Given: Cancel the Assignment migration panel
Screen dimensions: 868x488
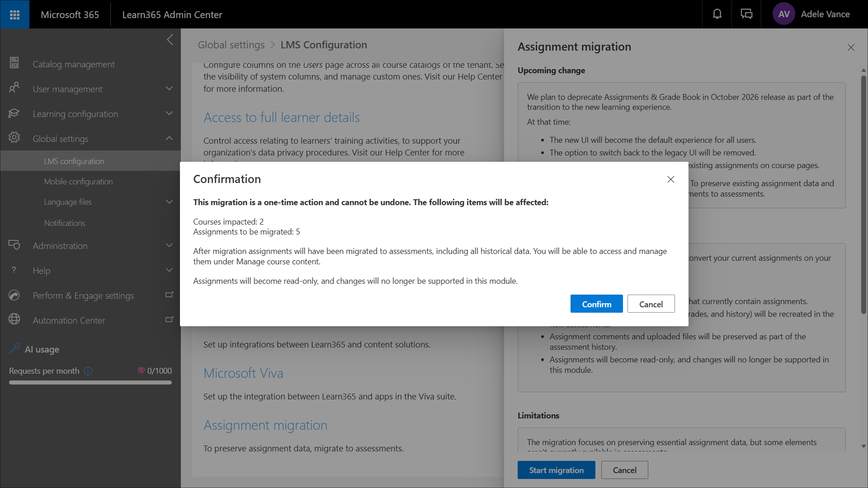Looking at the screenshot, I should tap(624, 470).
